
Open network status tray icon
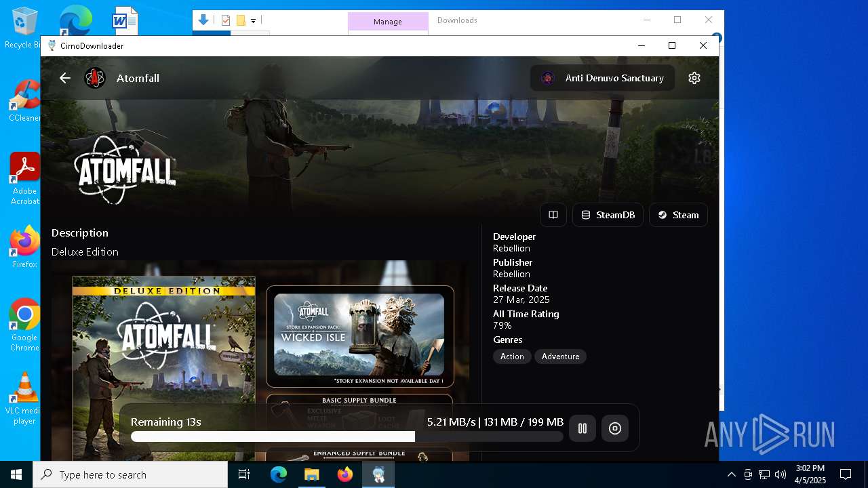point(764,474)
